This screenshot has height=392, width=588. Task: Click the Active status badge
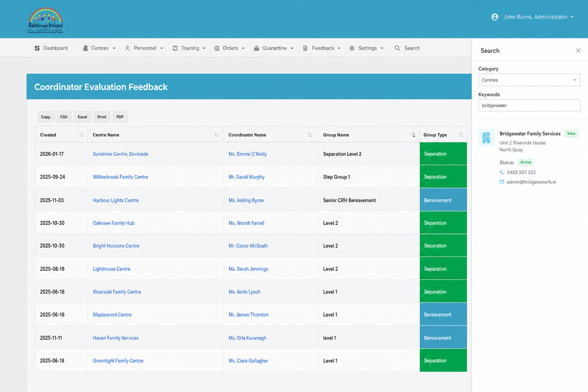click(526, 162)
